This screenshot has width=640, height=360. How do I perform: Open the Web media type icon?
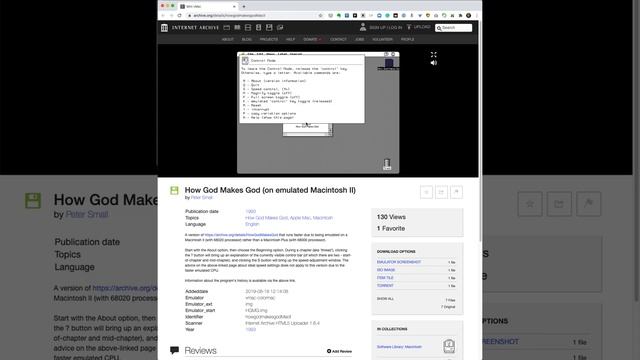(x=227, y=27)
